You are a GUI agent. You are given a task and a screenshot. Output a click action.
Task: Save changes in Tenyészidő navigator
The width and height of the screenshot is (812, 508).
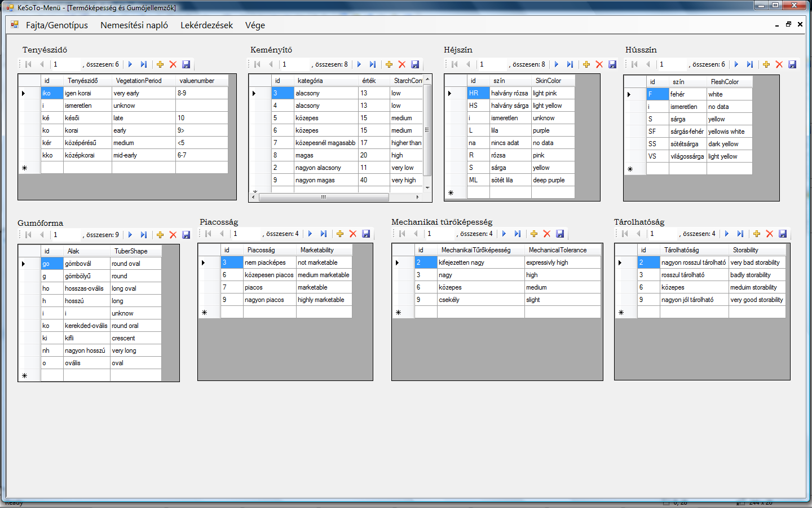(x=186, y=64)
